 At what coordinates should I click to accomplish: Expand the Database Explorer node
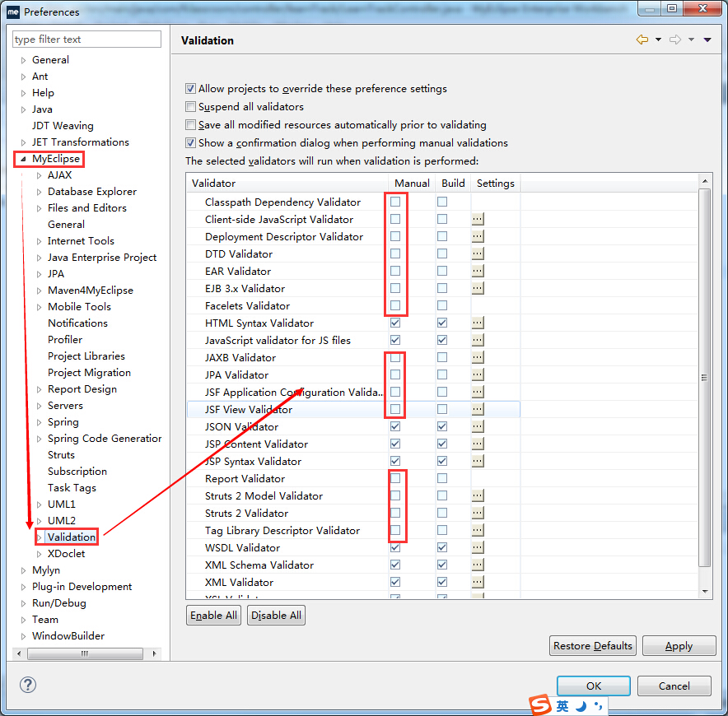tap(39, 192)
